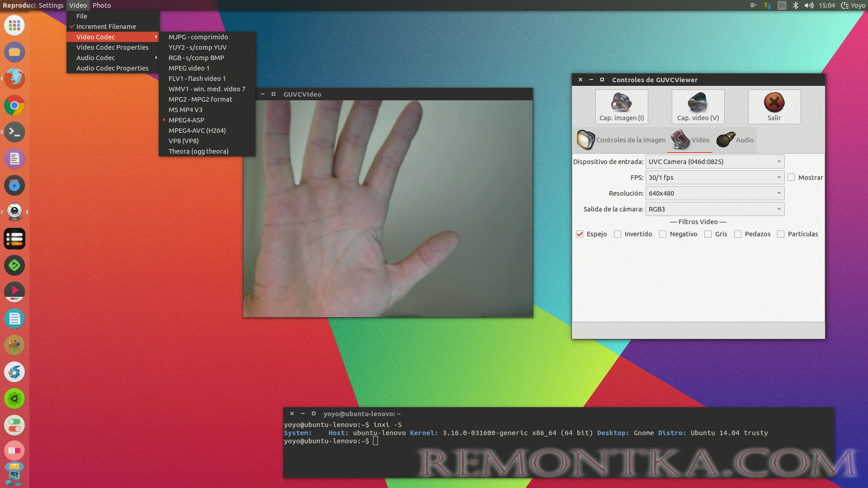Open the teal document editor icon in dock
868x488 pixels.
tap(14, 319)
